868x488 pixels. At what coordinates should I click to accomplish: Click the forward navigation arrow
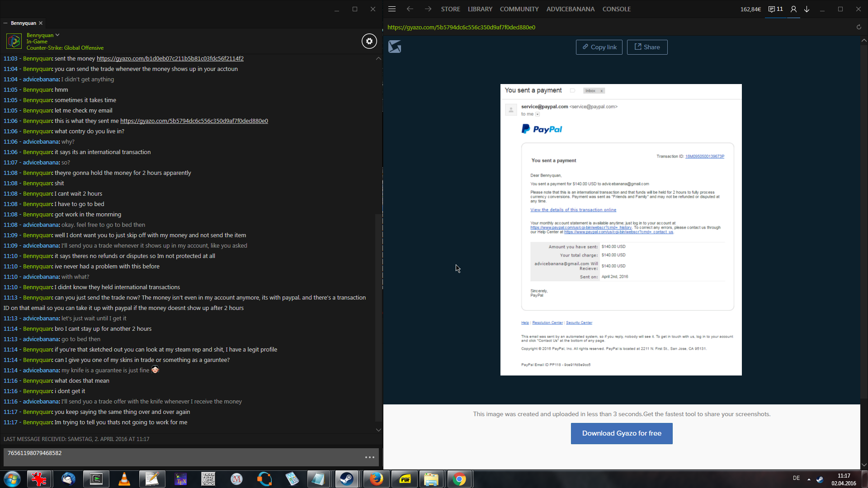point(428,9)
